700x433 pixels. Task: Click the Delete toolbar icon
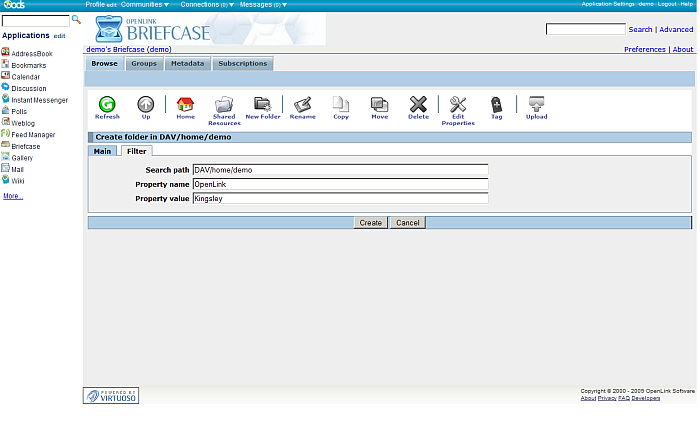[418, 104]
